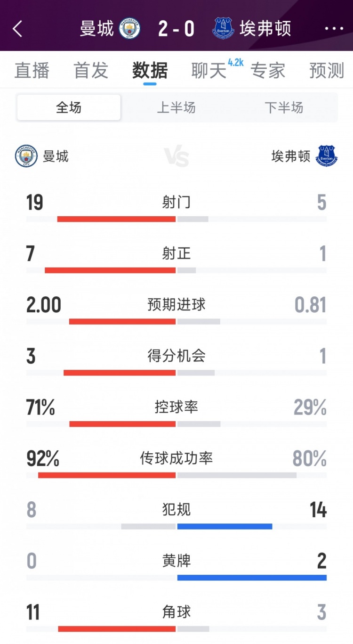Tap the 曼城 team name in header
This screenshot has width=353, height=644.
tap(97, 29)
